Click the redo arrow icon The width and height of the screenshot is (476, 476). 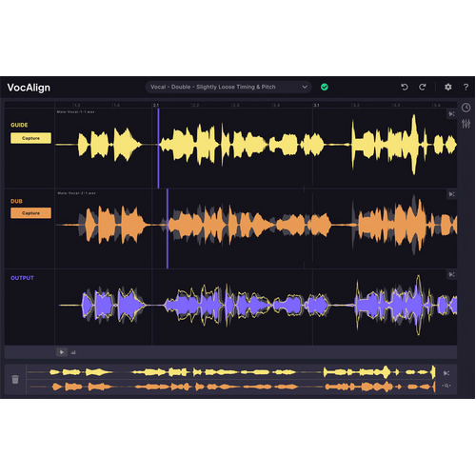[423, 87]
